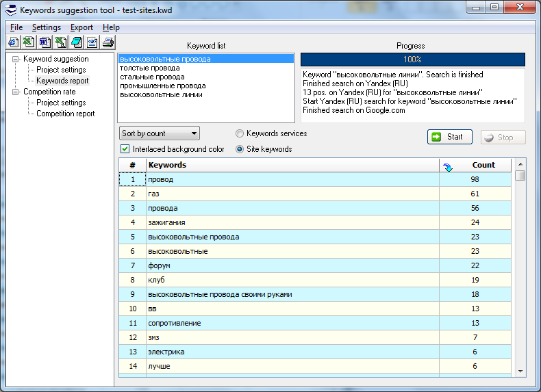Screen dimensions: 541x392
Task: Collapse the Keyword suggestion tree node
Action: (x=16, y=60)
